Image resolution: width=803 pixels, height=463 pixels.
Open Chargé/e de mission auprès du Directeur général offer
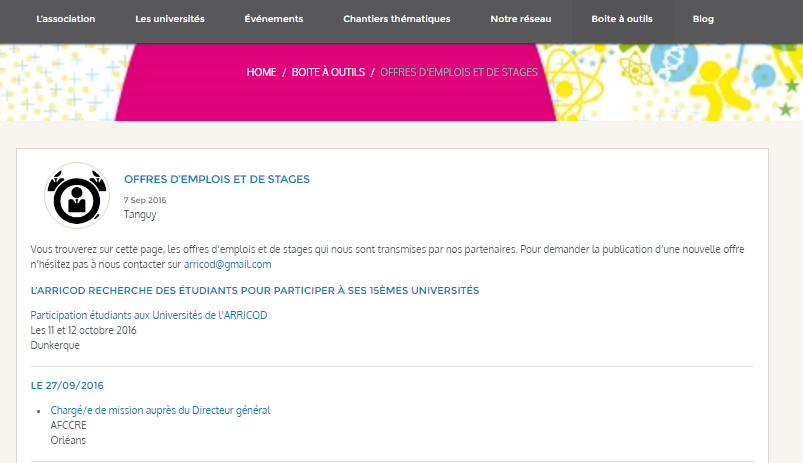(160, 410)
